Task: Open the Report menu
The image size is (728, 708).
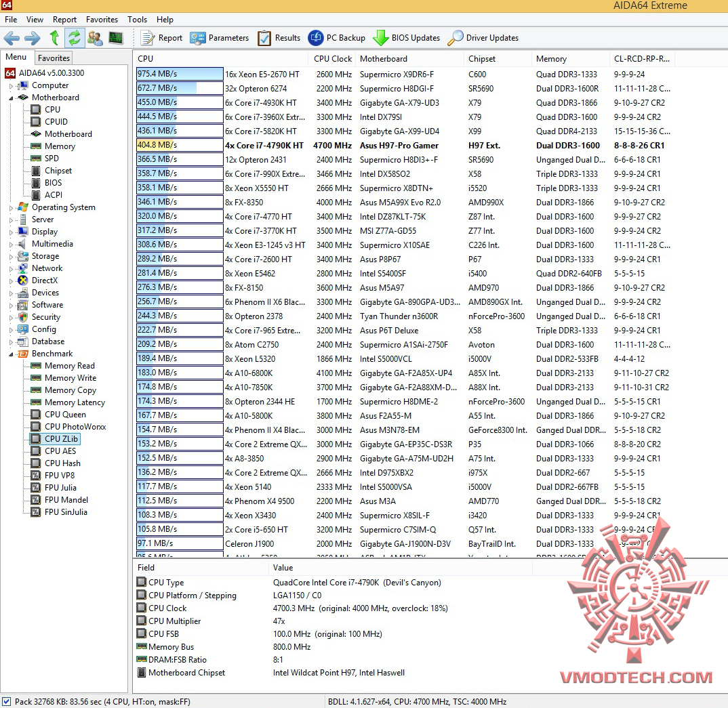Action: point(64,20)
